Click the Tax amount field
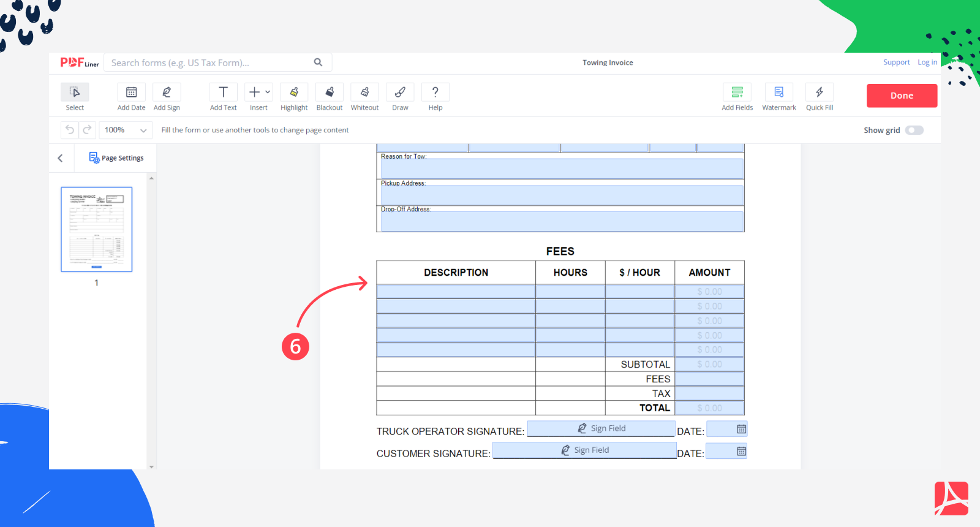This screenshot has height=527, width=980. pyautogui.click(x=709, y=393)
